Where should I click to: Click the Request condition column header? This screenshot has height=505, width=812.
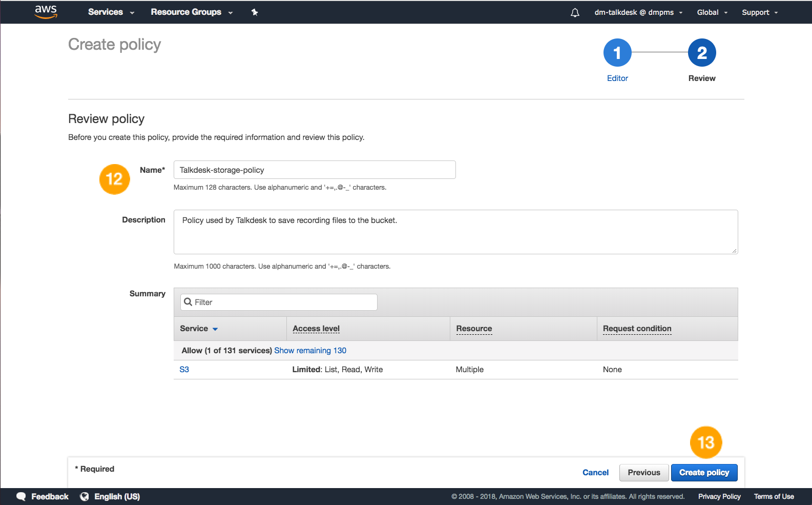tap(637, 329)
